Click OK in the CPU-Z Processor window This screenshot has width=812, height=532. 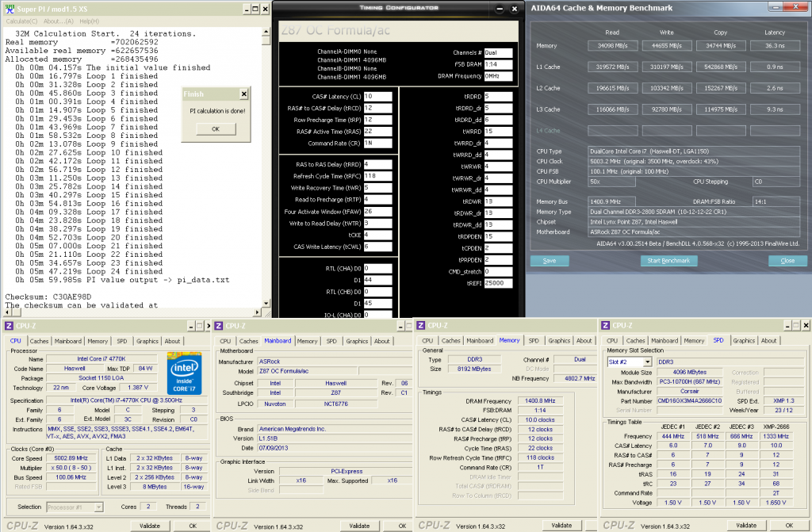[x=193, y=526]
